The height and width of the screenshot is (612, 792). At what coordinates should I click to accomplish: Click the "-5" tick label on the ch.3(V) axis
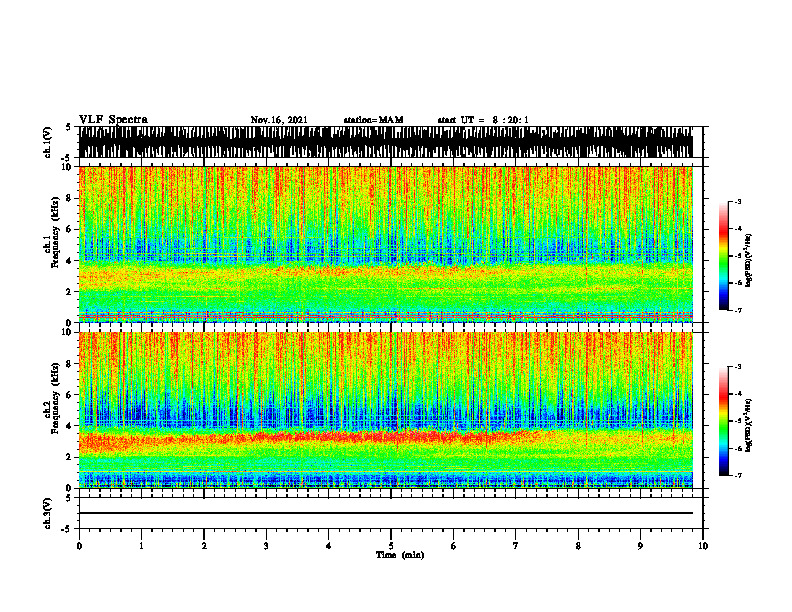tap(67, 529)
